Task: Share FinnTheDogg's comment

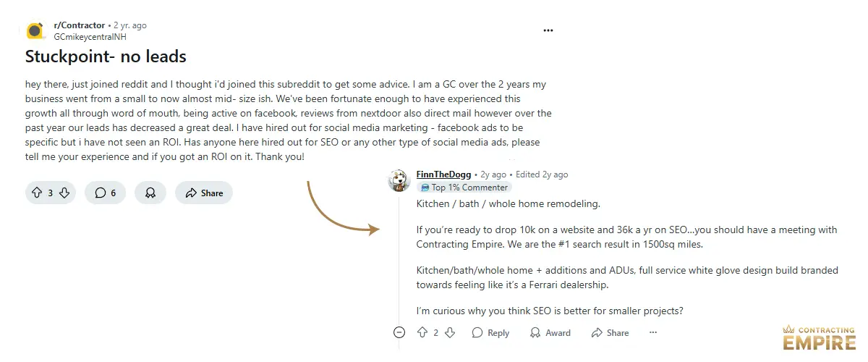Action: 610,333
